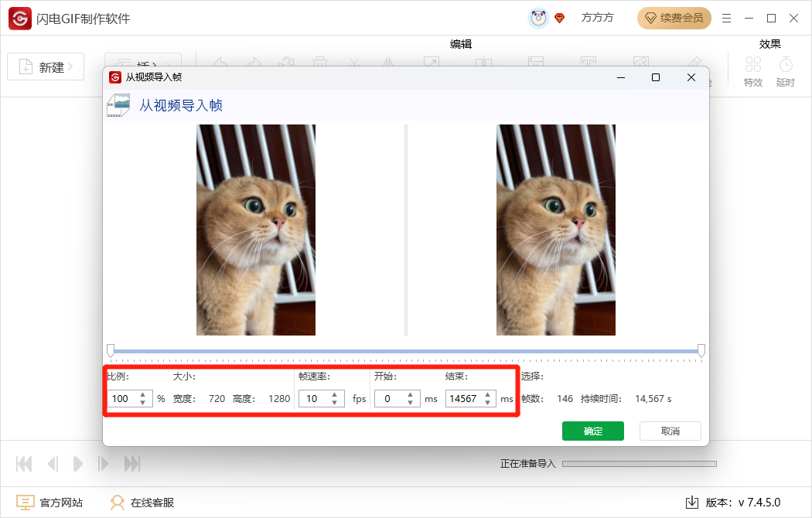The width and height of the screenshot is (812, 518).
Task: Expand the 新建 options chevron
Action: [x=71, y=66]
